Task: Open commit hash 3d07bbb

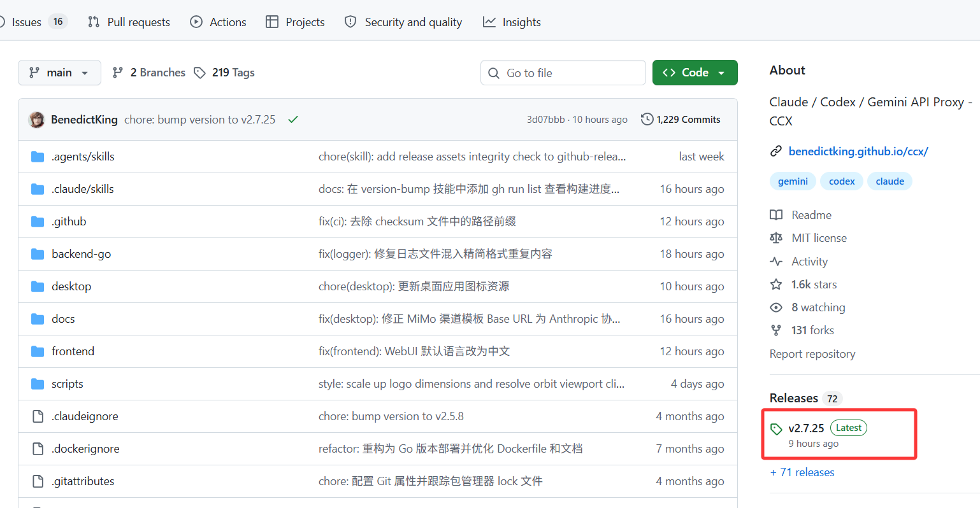Action: pyautogui.click(x=545, y=120)
